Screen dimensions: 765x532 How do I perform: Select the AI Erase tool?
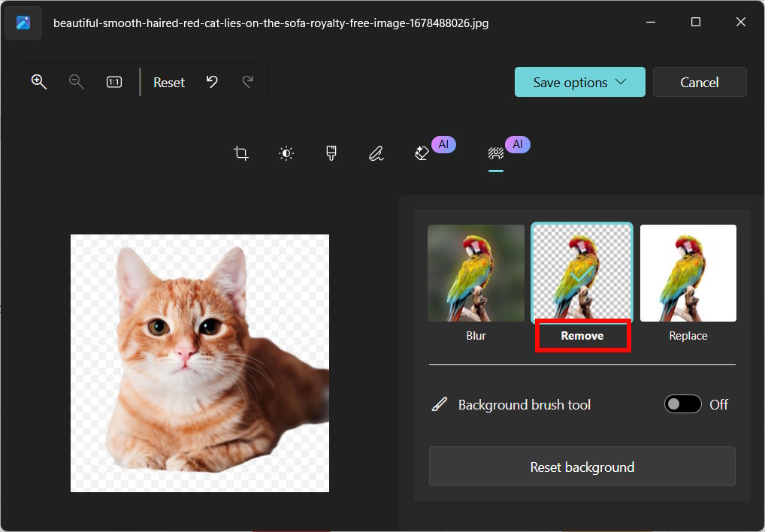pos(422,153)
